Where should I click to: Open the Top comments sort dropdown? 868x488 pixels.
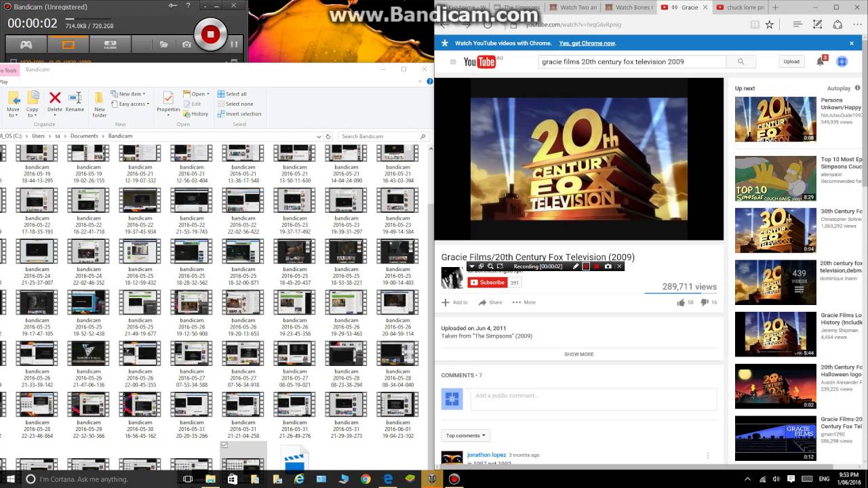pyautogui.click(x=465, y=436)
